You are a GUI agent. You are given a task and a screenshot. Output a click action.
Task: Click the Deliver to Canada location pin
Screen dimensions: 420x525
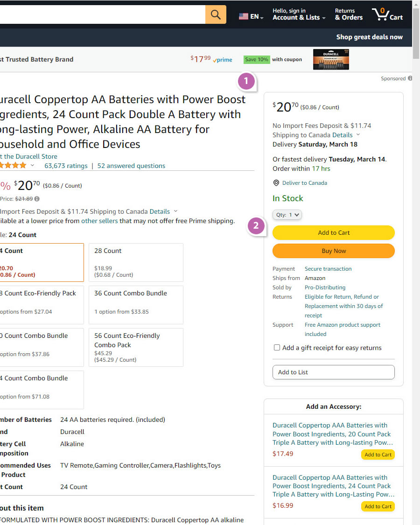(276, 183)
